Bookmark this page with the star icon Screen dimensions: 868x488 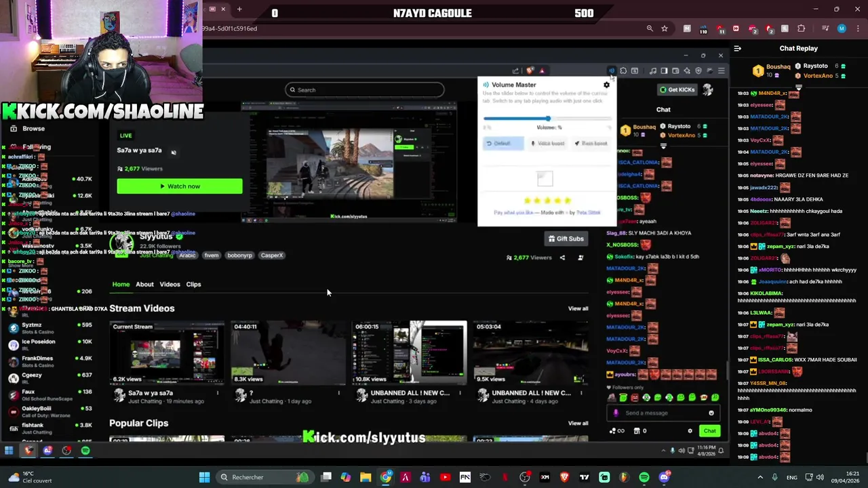(x=665, y=28)
